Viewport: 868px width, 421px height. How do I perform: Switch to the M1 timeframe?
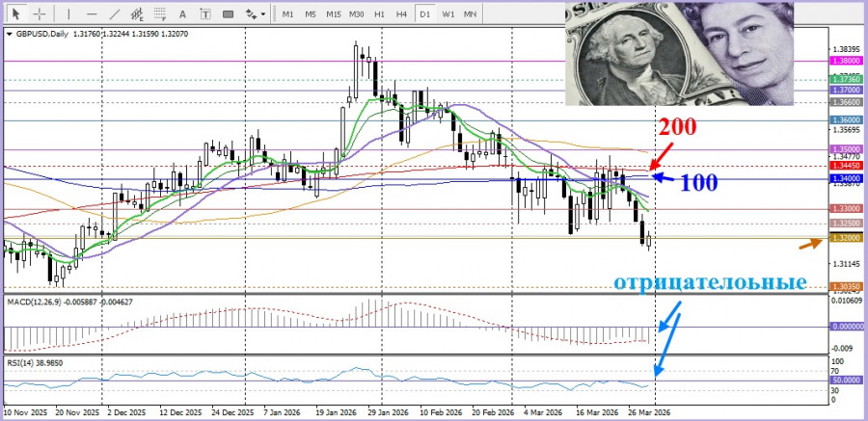point(287,14)
